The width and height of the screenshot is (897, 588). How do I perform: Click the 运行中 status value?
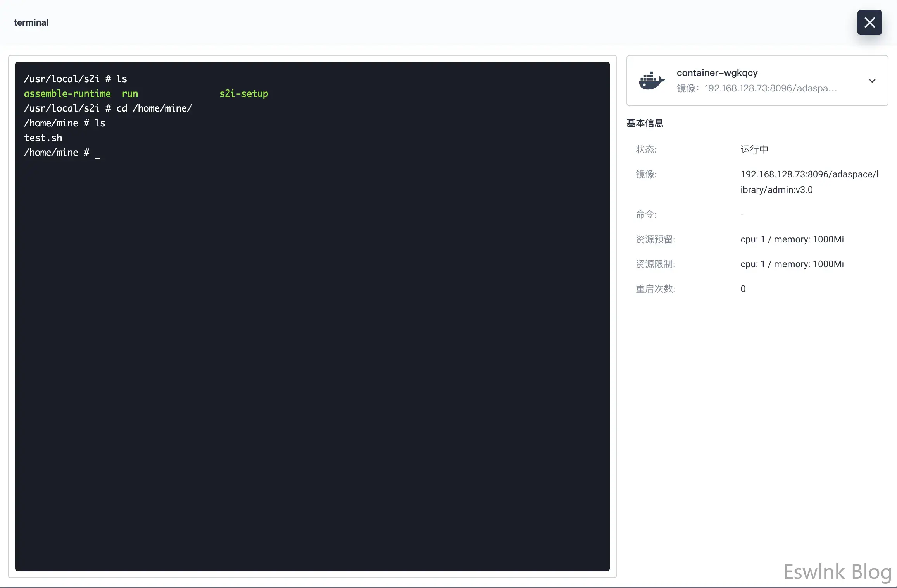(754, 150)
